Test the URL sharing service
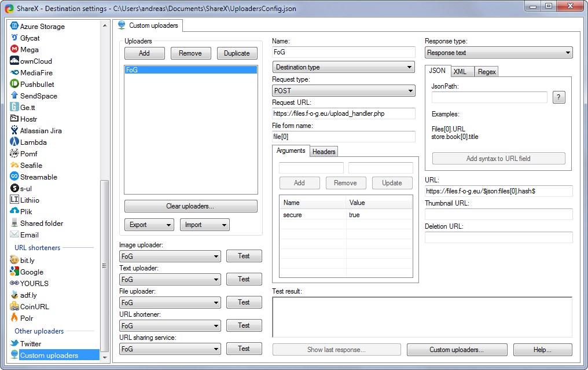The width and height of the screenshot is (588, 370). pyautogui.click(x=244, y=349)
